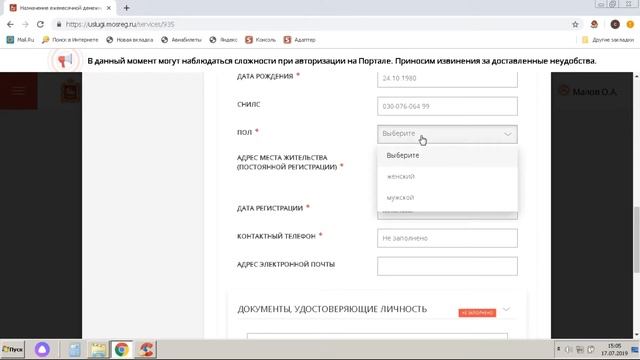This screenshot has height=360, width=640.
Task: Click the megaphone announcement icon
Action: 64,61
